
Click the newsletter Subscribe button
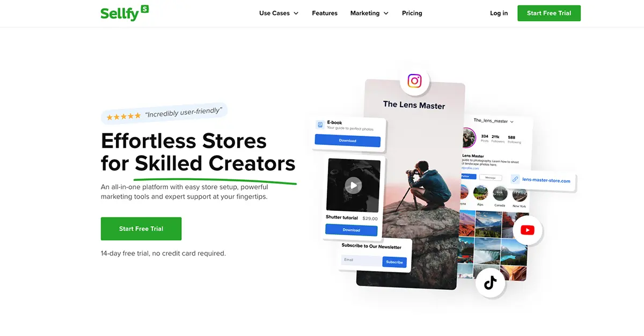(x=394, y=262)
